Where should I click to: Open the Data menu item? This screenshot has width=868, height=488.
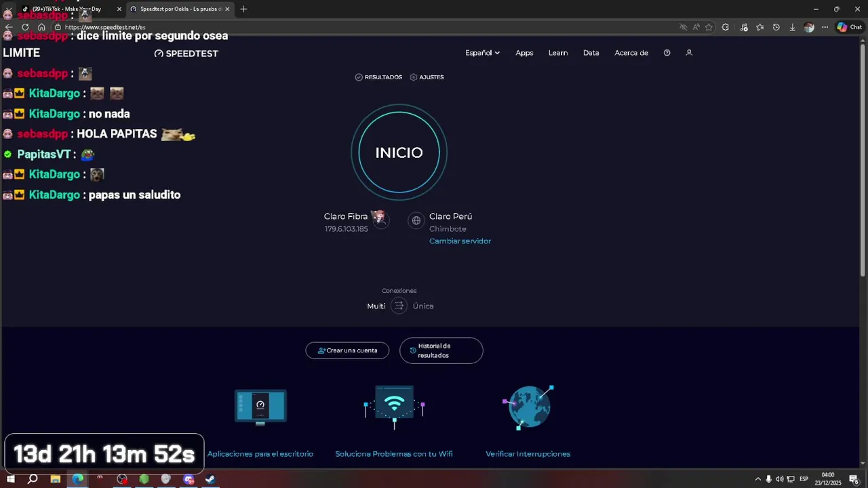click(x=591, y=53)
